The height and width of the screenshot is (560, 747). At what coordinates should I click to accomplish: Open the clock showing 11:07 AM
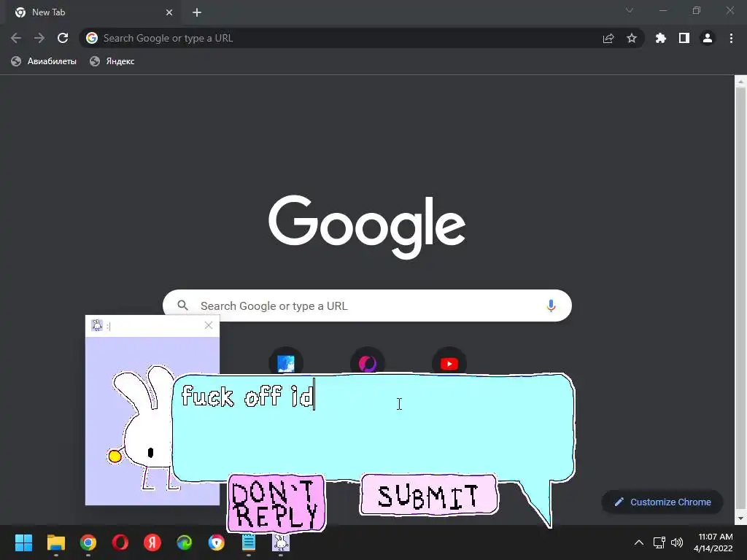(x=713, y=542)
